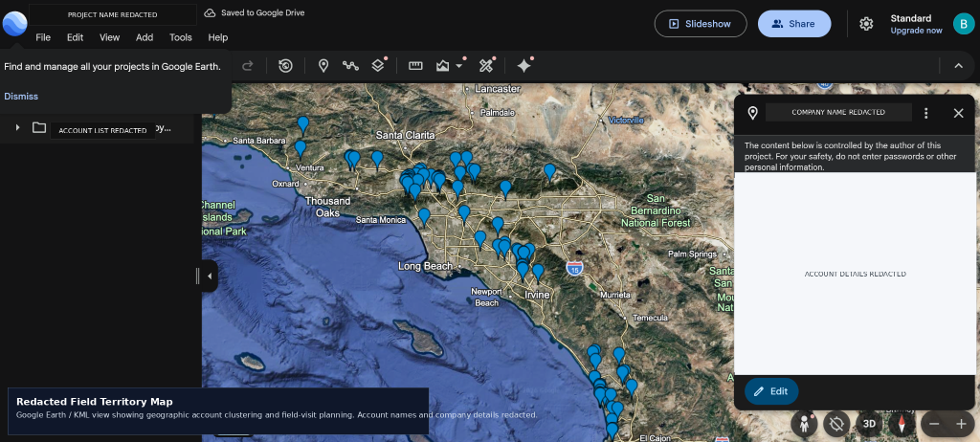Click the redacted company name title
Image resolution: width=980 pixels, height=442 pixels.
coord(838,113)
